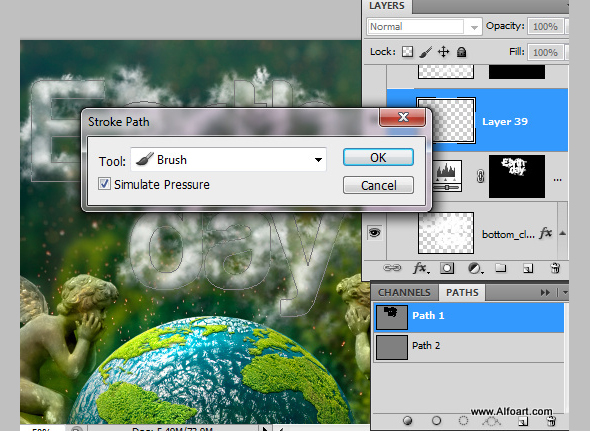Click Delete layer trash icon in Layers panel
Image resolution: width=590 pixels, height=431 pixels.
(x=555, y=268)
